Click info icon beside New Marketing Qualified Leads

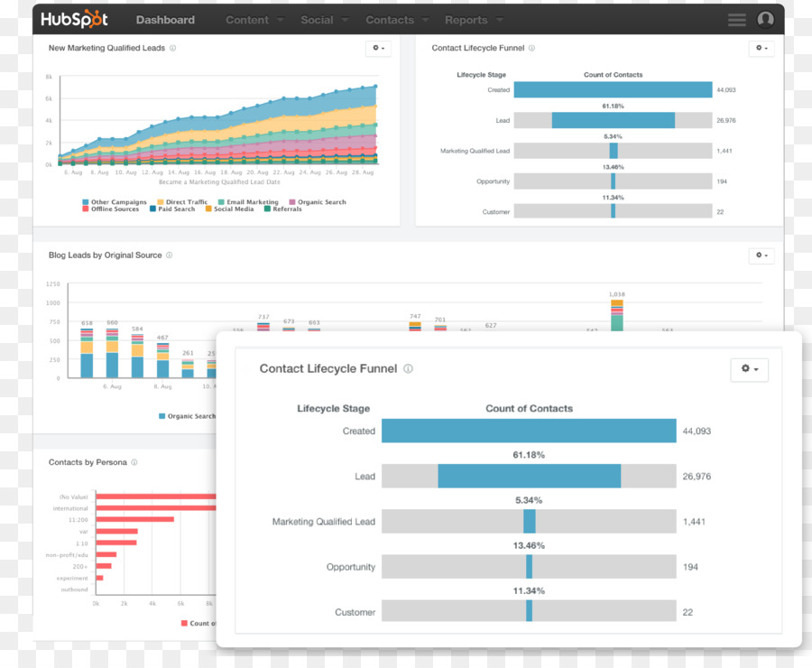[173, 48]
